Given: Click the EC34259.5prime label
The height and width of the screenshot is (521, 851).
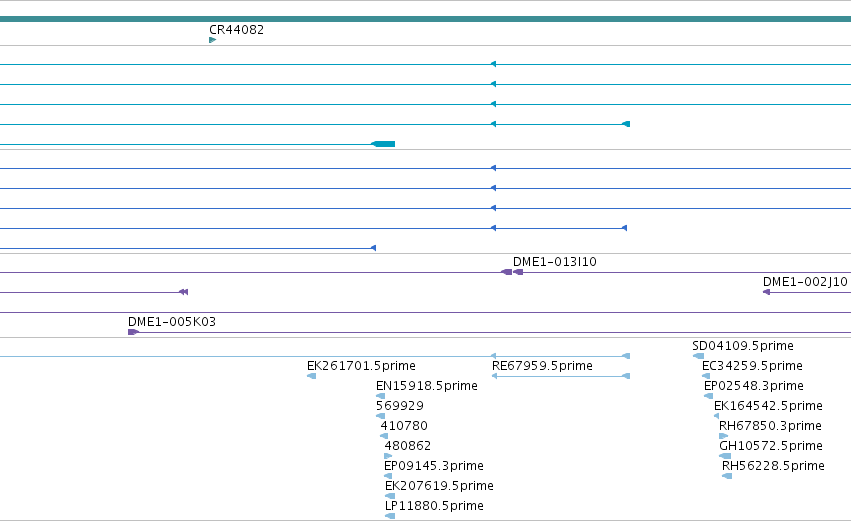Looking at the screenshot, I should pyautogui.click(x=752, y=366).
